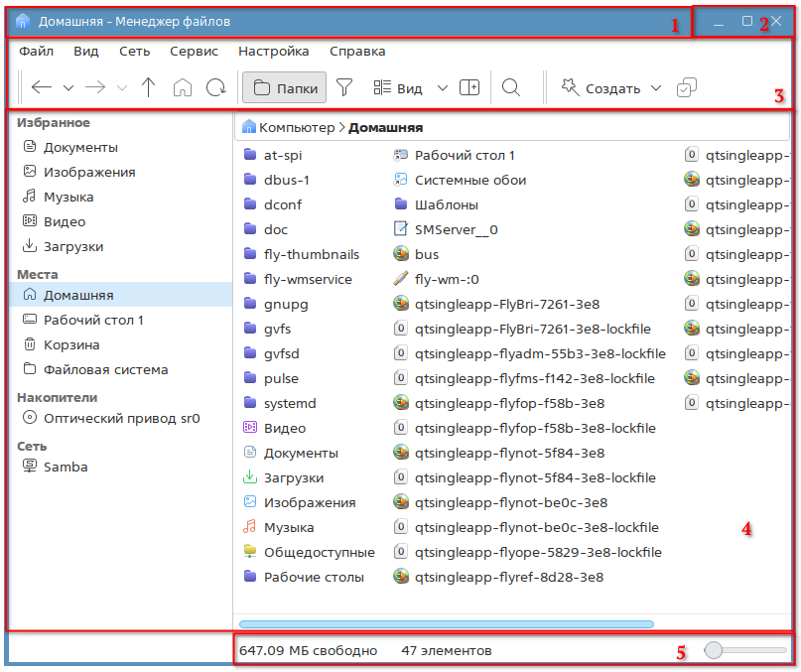
Task: Open search with the magnifier icon
Action: 511,87
